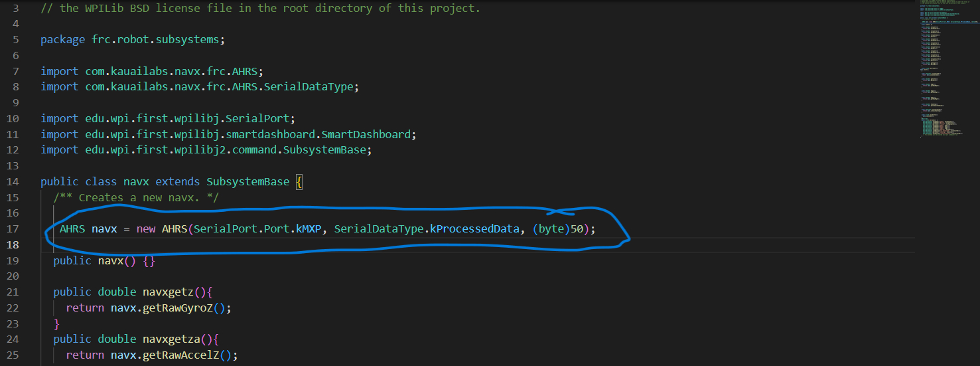Click the AHRS import on line 7
The width and height of the screenshot is (980, 366).
point(153,71)
